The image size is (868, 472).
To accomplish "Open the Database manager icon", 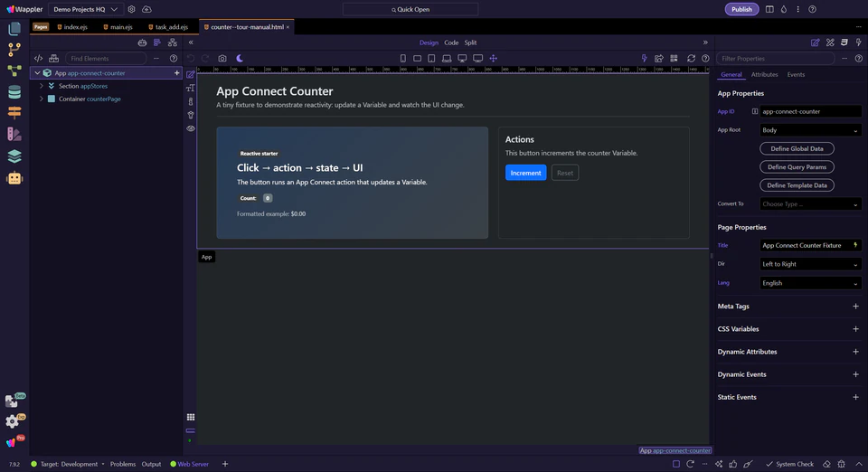I will pos(14,92).
